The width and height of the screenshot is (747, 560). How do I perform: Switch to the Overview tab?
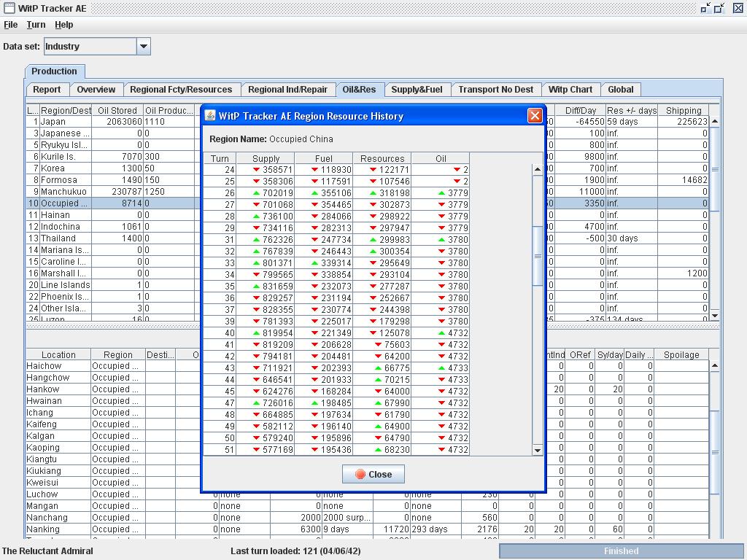click(x=96, y=90)
